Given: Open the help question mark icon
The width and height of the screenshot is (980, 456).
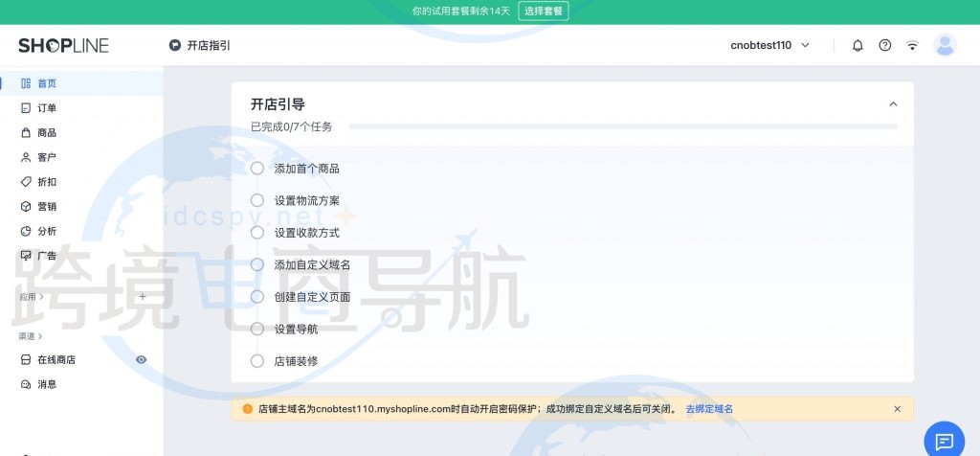Looking at the screenshot, I should click(x=885, y=46).
